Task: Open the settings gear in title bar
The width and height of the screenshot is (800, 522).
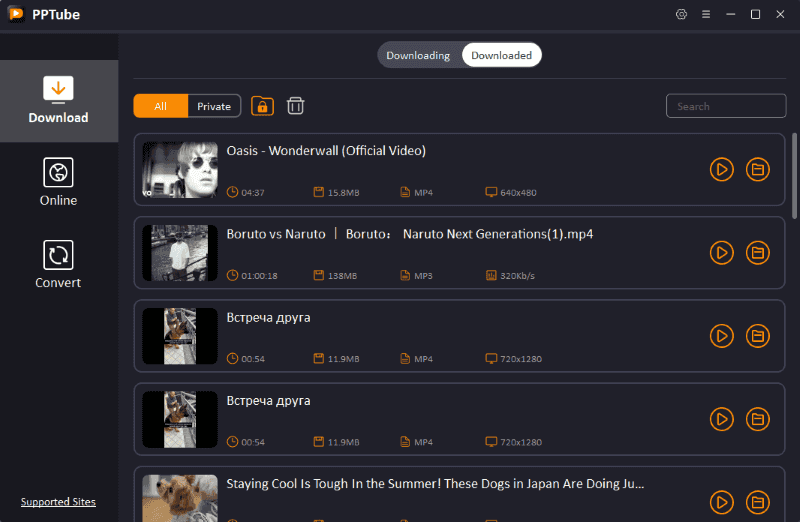Action: click(682, 14)
